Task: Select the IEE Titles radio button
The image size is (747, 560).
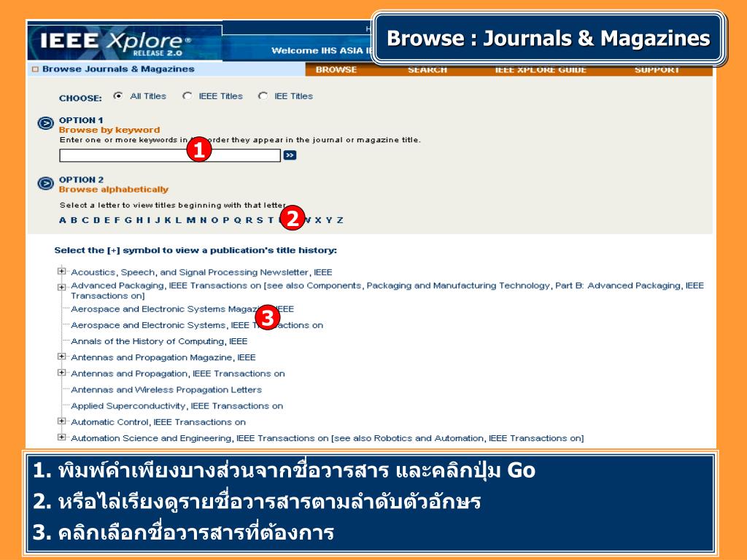Action: tap(263, 96)
